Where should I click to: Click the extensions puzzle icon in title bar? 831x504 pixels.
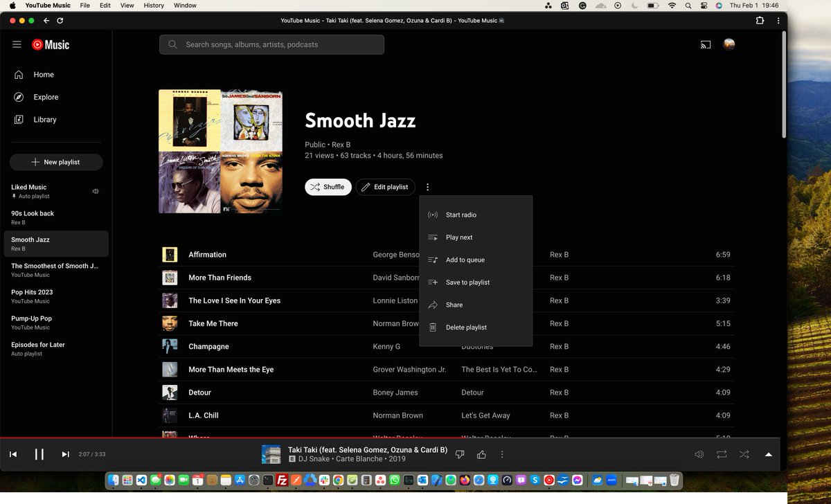761,21
